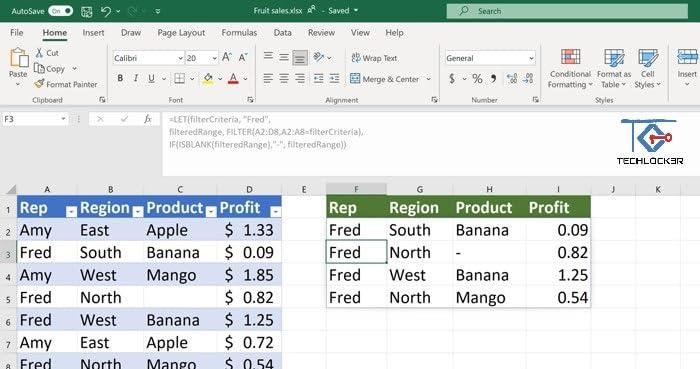Open the Region column filter dropdown

click(x=138, y=212)
